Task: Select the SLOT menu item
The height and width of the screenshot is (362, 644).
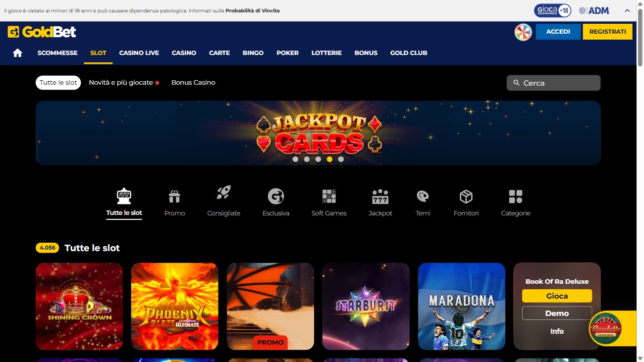Action: pyautogui.click(x=98, y=53)
